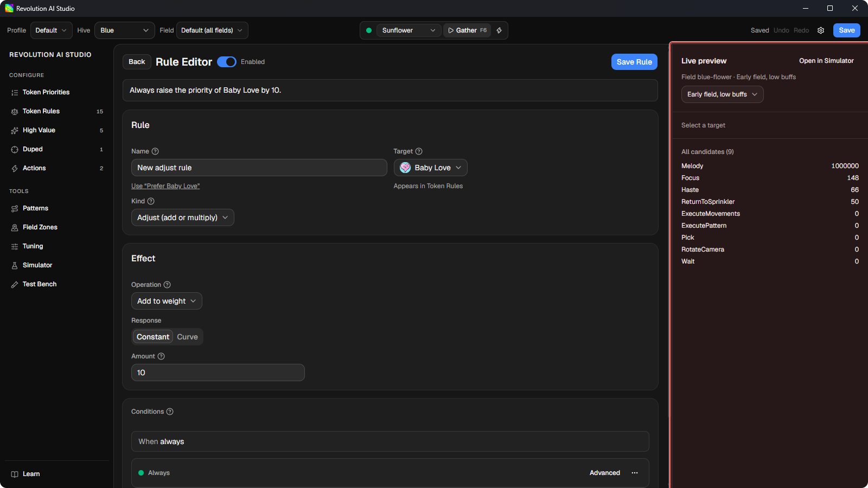Viewport: 868px width, 488px height.
Task: Click the Revolution AI Studio app logo
Action: point(9,8)
